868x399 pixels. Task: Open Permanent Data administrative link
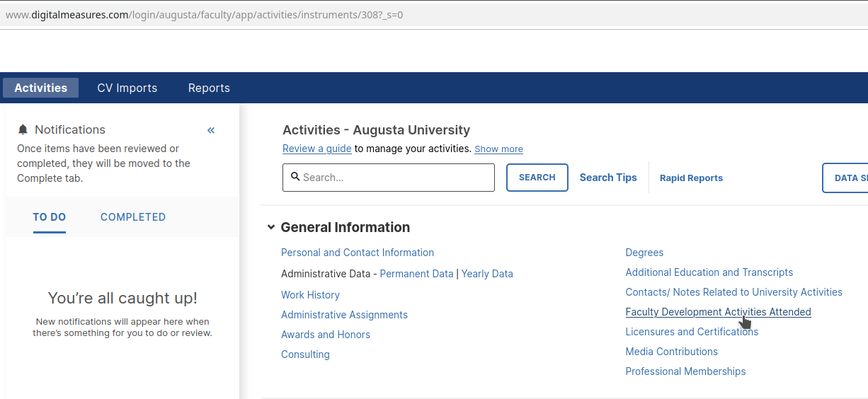click(x=416, y=274)
